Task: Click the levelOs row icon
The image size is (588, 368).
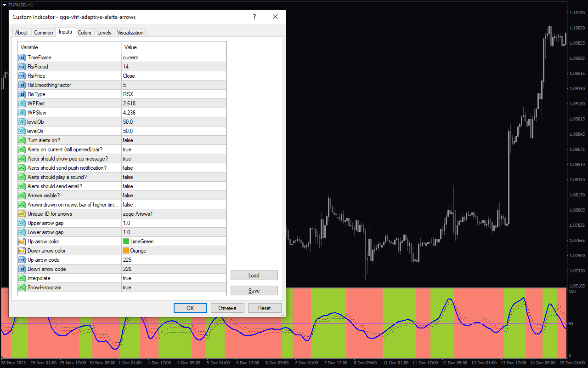Action: [22, 131]
